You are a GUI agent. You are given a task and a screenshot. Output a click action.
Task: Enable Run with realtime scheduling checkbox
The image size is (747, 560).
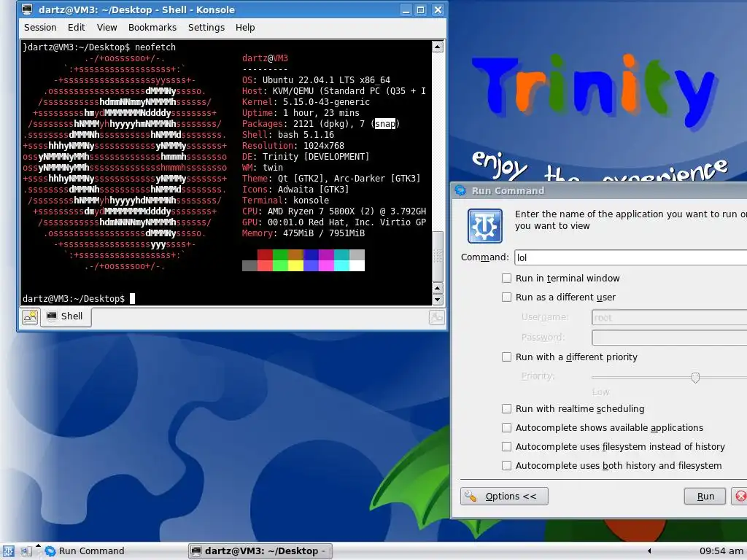[506, 408]
